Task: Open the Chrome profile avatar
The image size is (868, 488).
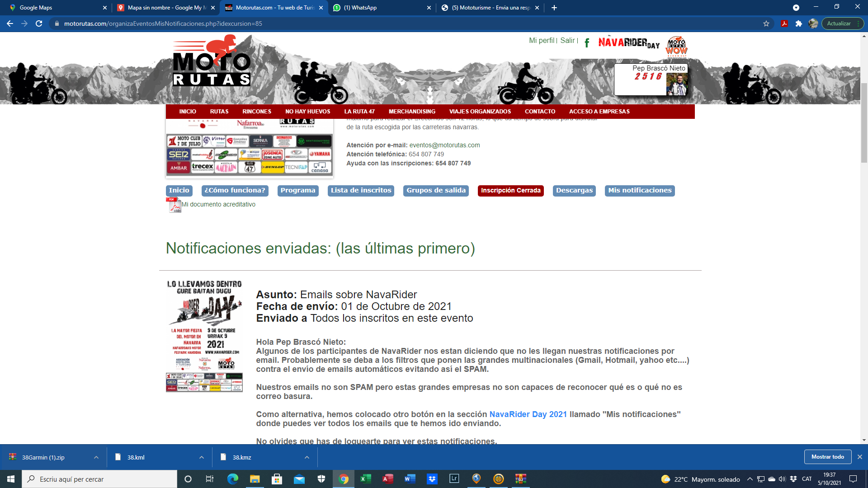Action: (x=813, y=23)
